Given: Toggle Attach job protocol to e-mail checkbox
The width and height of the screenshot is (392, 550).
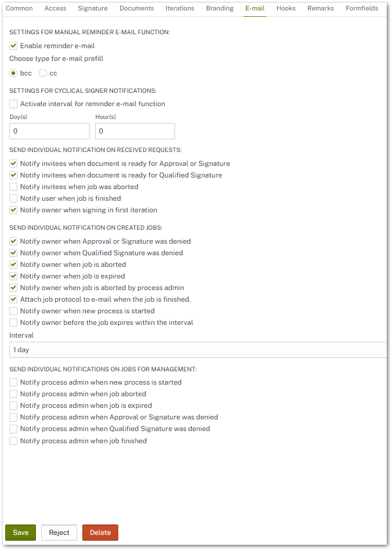Looking at the screenshot, I should [13, 299].
